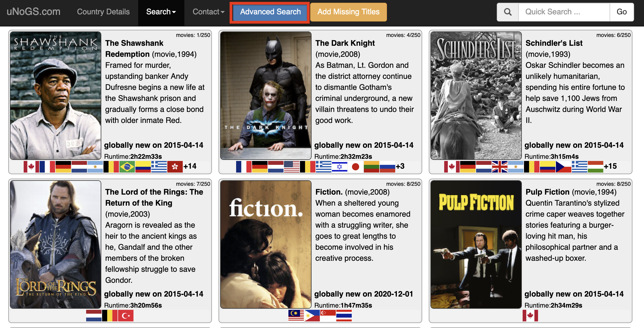Show +3 more countries for Dark Knight

(x=400, y=166)
